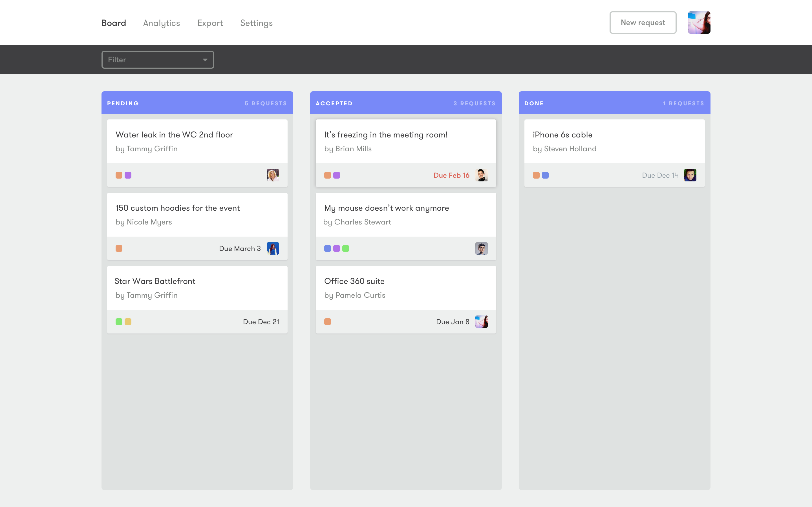Open the Export tab

(210, 23)
